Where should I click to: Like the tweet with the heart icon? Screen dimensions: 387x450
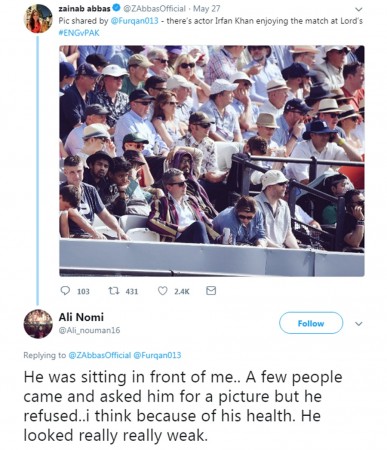[162, 291]
